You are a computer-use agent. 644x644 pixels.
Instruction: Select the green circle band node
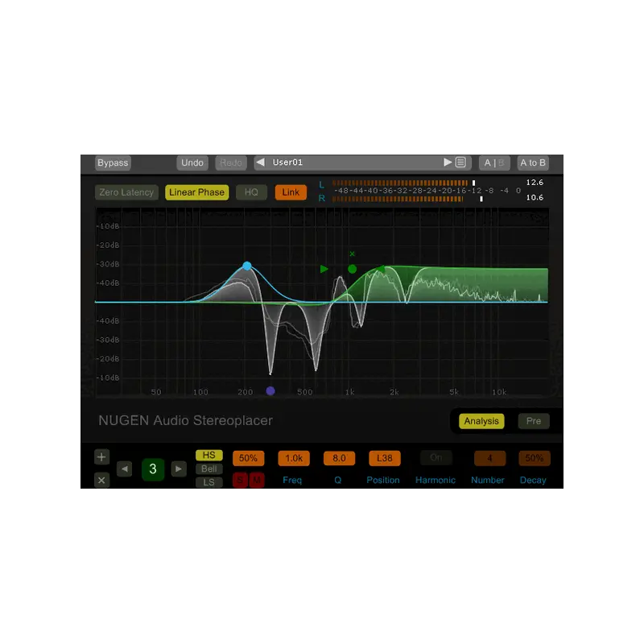point(352,269)
